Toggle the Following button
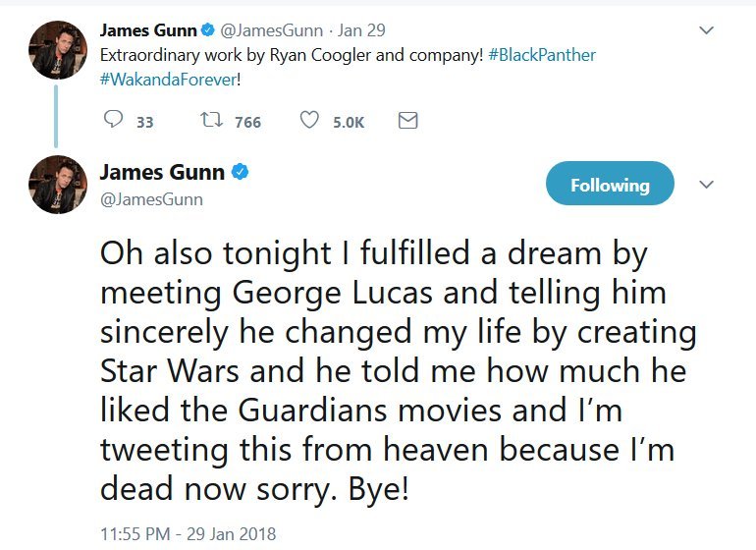Image resolution: width=756 pixels, height=550 pixels. pos(610,185)
